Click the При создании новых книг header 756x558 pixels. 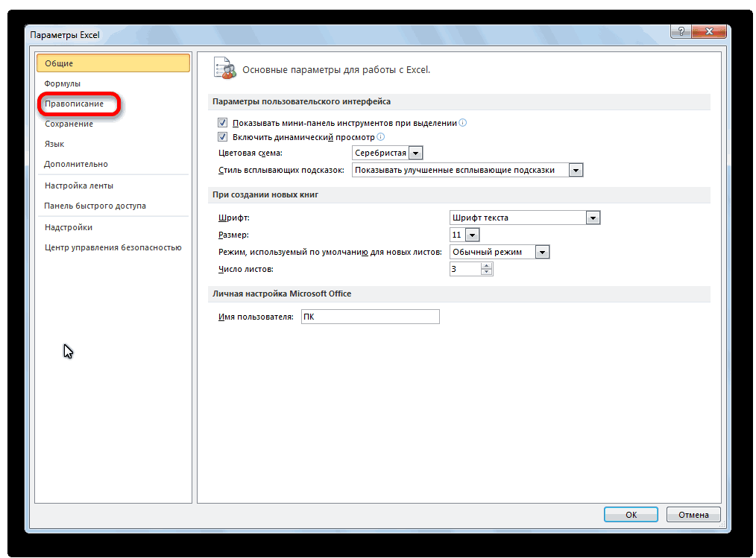point(265,194)
